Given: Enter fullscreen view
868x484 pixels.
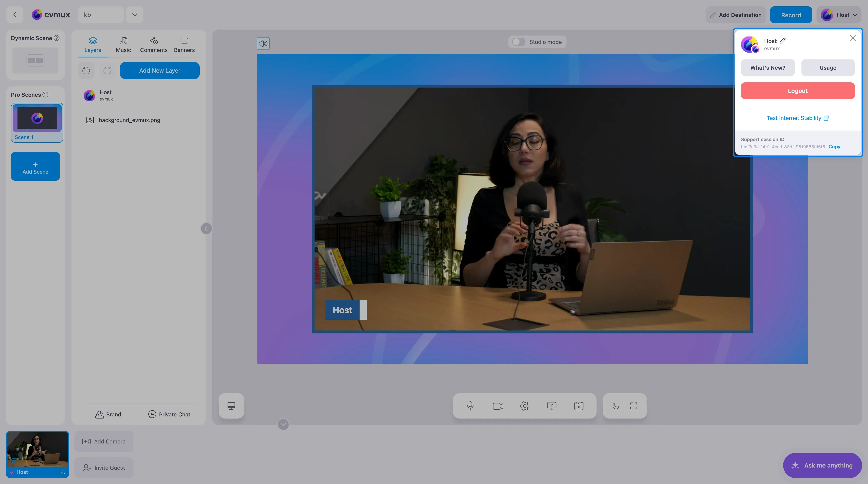Looking at the screenshot, I should pos(633,406).
